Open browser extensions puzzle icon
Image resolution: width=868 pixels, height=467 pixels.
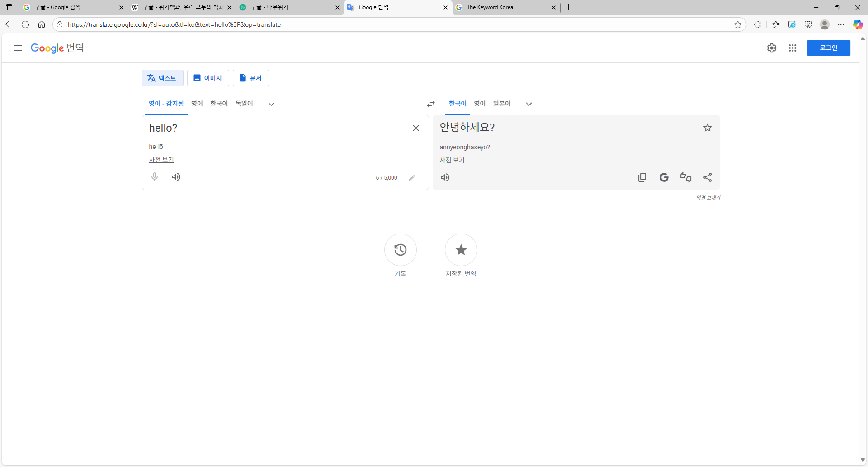(x=757, y=24)
